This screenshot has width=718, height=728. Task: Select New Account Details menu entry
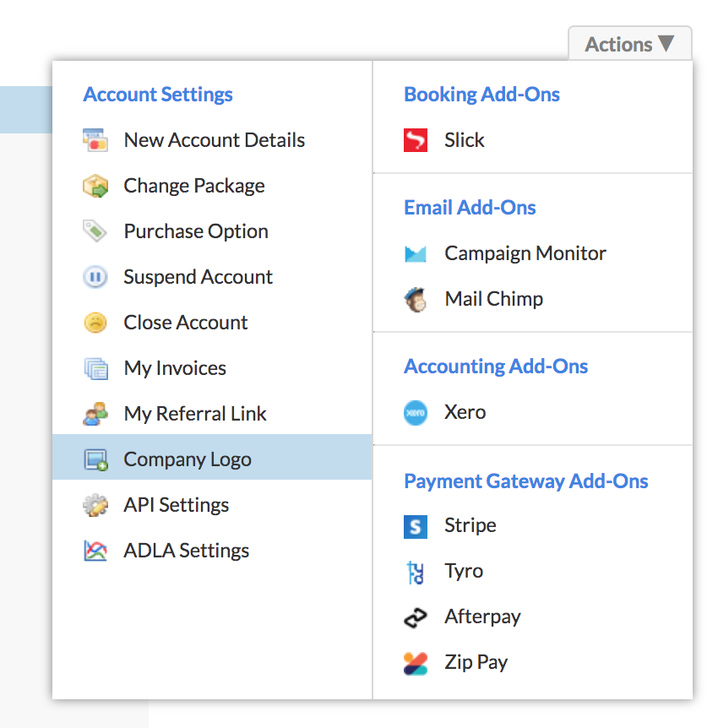click(x=212, y=140)
